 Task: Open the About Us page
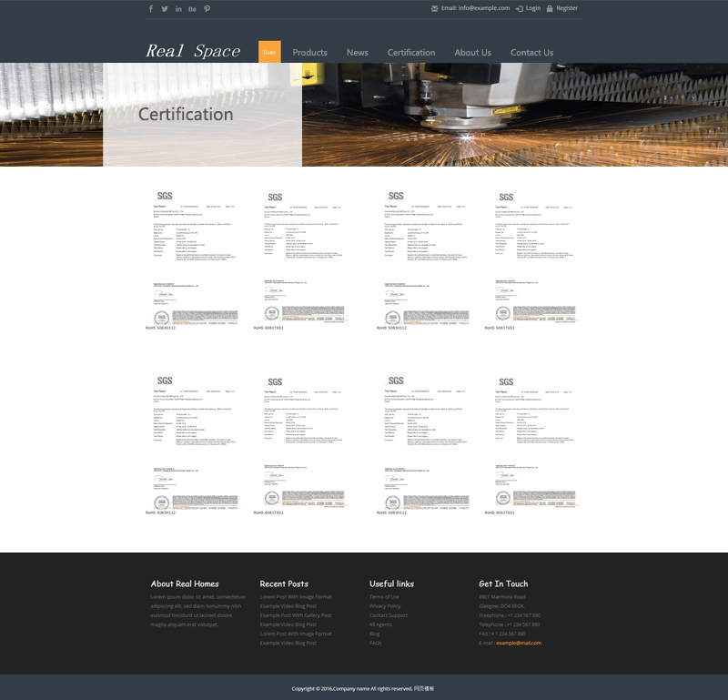tap(472, 53)
